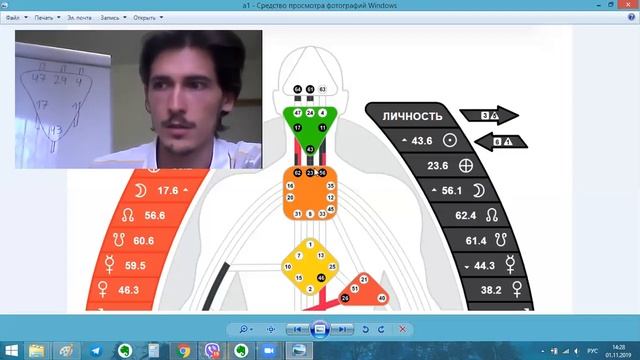Open the Paint palette icon in taskbar

pos(66,351)
